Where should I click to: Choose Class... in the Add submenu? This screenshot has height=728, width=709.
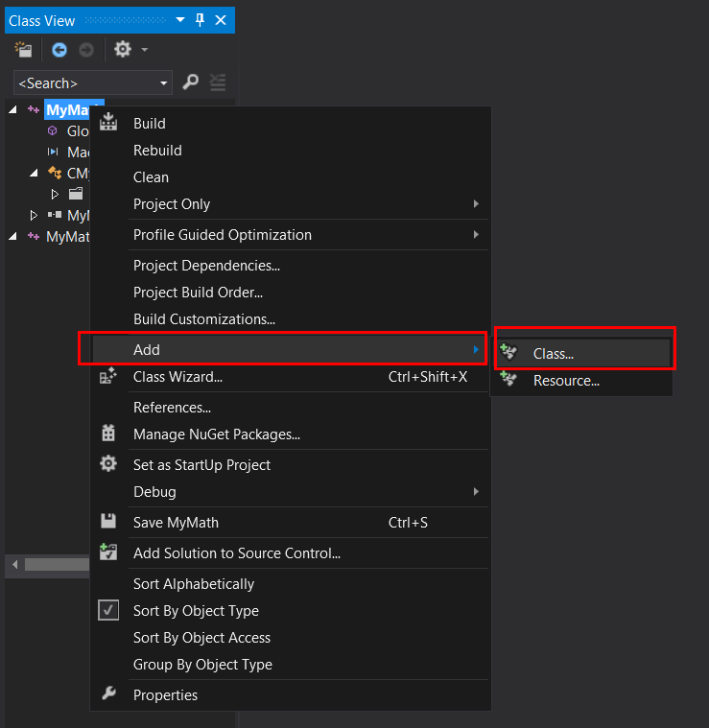[x=582, y=354]
